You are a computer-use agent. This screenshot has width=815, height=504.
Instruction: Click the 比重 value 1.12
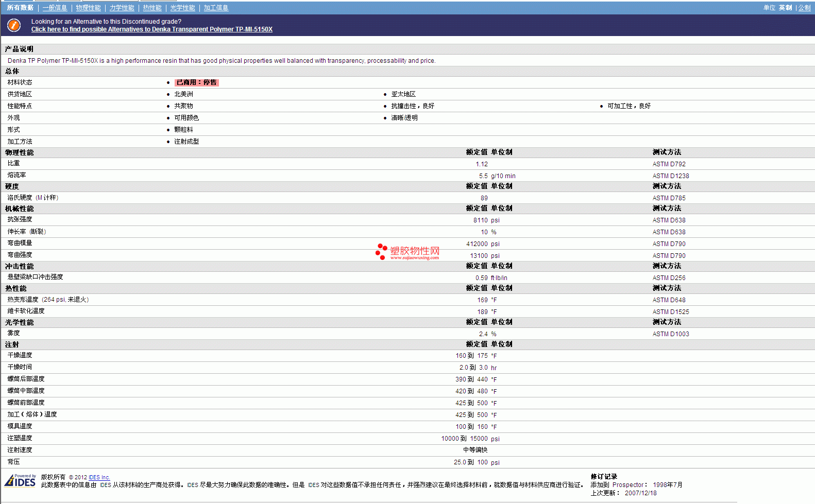(482, 164)
